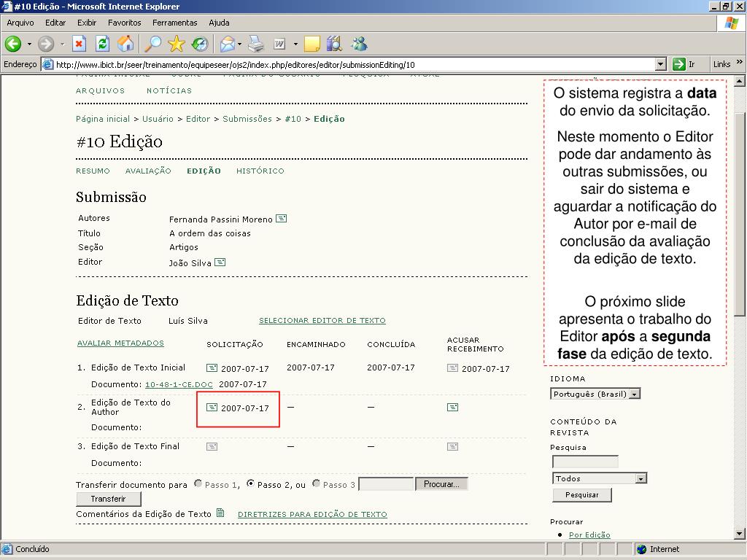Click in the Pesquisa search input field
This screenshot has width=747, height=560.
[x=585, y=462]
